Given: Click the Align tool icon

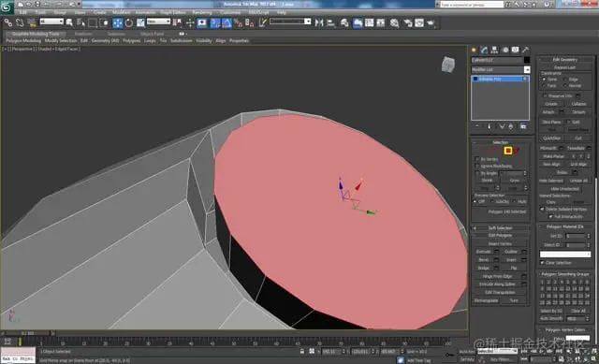Looking at the screenshot, I should pyautogui.click(x=330, y=22).
